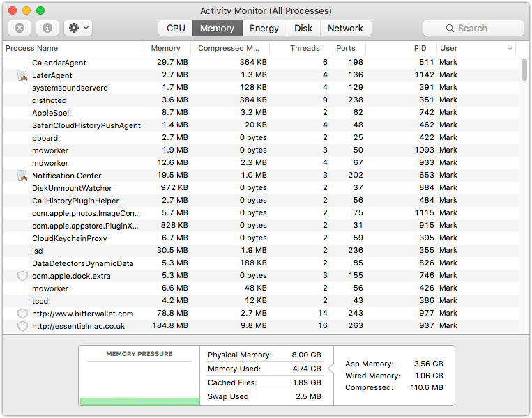Click the Compressed 110.6 MB value

click(427, 387)
